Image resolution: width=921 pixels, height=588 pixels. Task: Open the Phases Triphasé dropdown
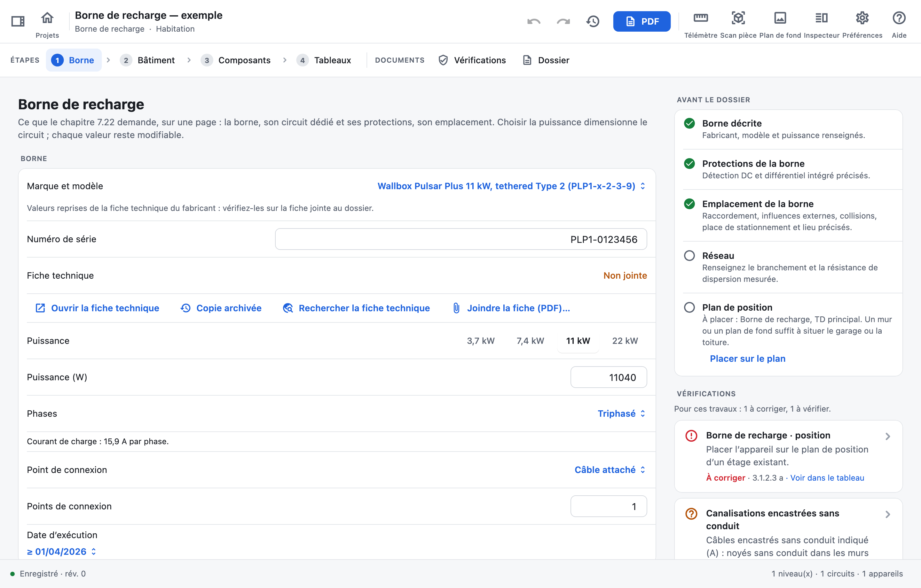click(622, 414)
